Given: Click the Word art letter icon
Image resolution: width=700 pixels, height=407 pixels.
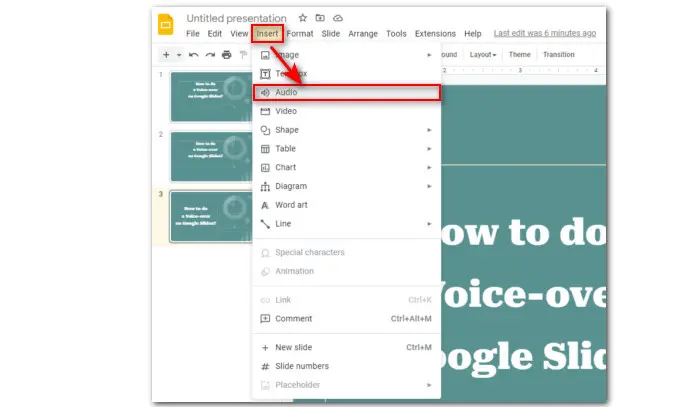Looking at the screenshot, I should click(x=265, y=205).
